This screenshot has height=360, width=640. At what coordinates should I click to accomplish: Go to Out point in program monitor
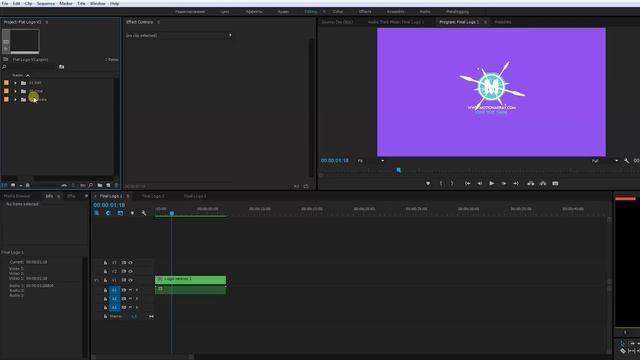pos(516,184)
